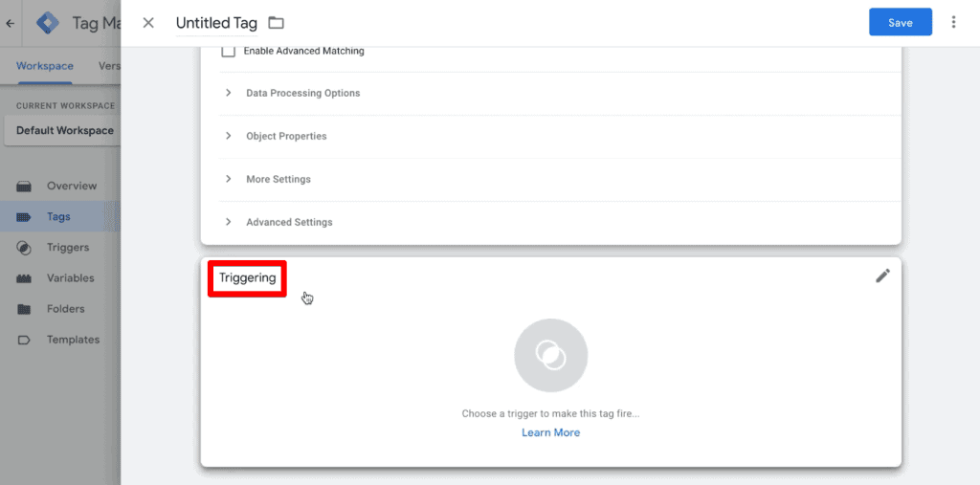Expand the Object Properties section
Image resolution: width=980 pixels, height=485 pixels.
click(x=560, y=136)
